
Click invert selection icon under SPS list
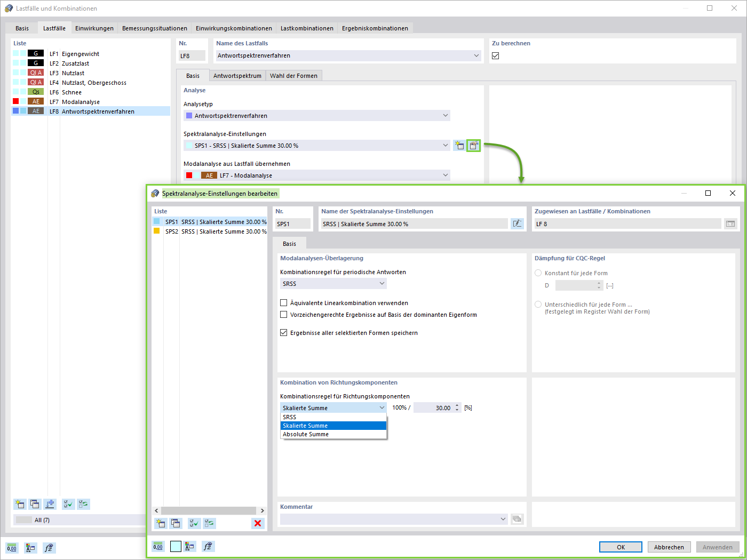click(x=209, y=523)
